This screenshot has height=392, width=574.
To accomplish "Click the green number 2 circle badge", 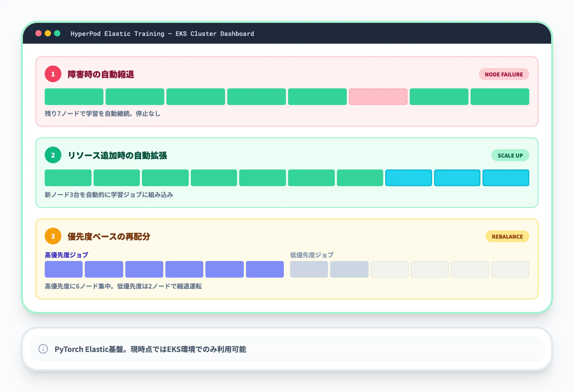I will coord(53,155).
